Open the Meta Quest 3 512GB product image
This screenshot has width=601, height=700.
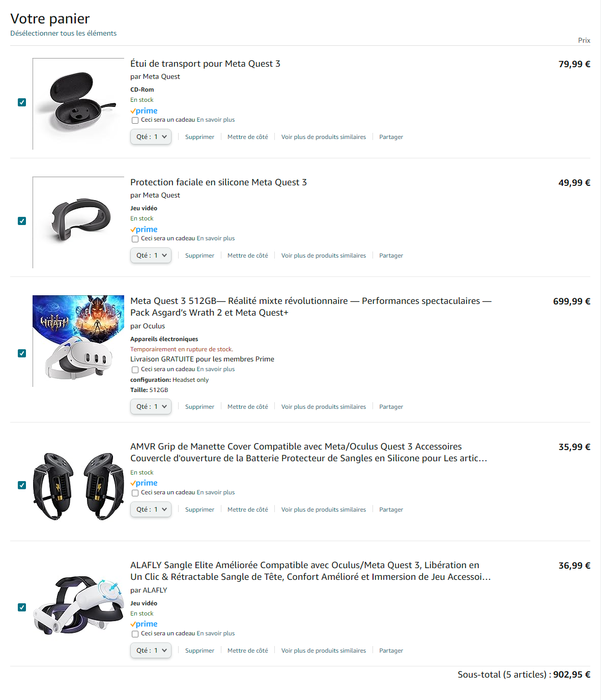click(x=78, y=341)
